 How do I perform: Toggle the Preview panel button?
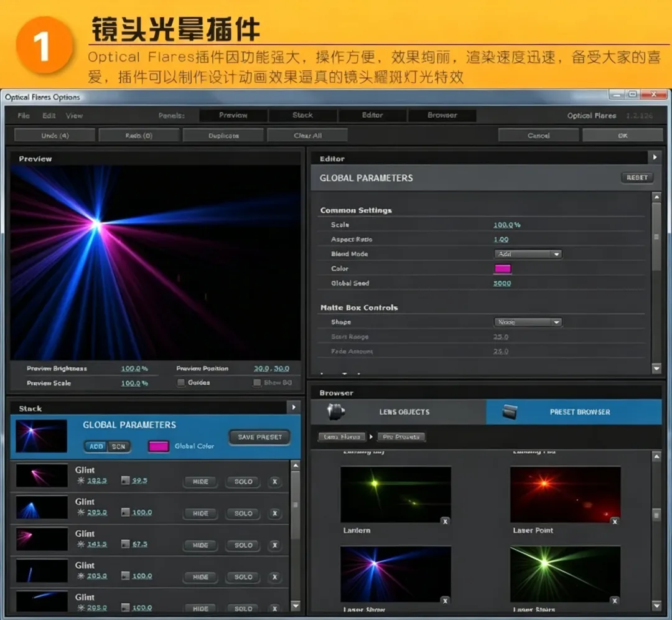(233, 115)
